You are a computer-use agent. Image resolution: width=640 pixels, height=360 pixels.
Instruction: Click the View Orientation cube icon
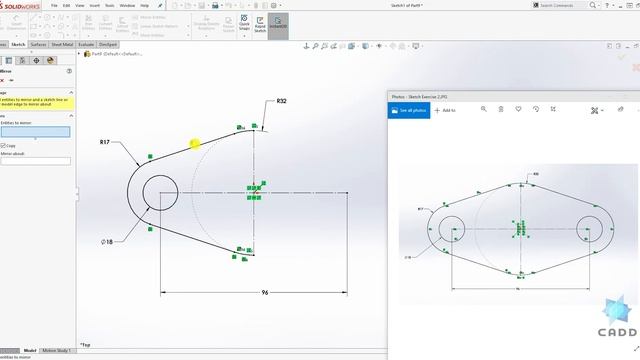(x=351, y=46)
